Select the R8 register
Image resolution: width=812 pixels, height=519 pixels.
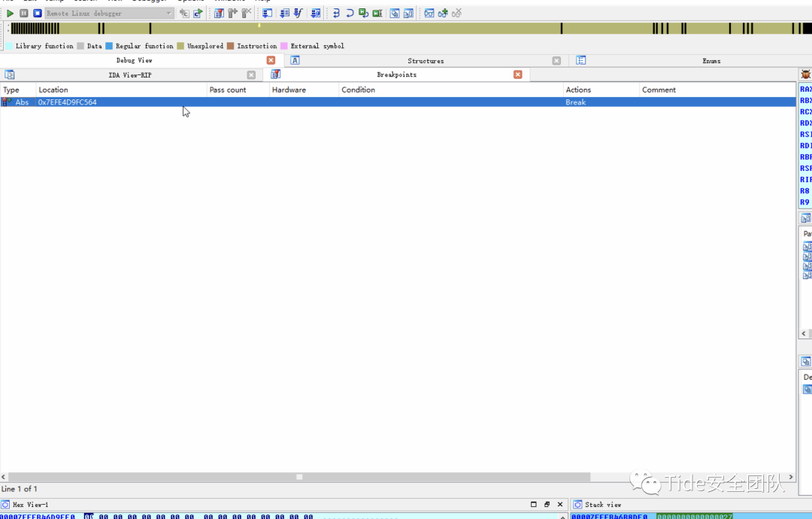pos(804,191)
